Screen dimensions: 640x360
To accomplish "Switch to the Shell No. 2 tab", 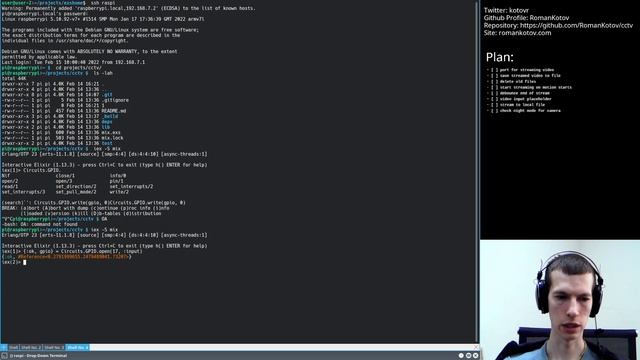I will pos(31,347).
